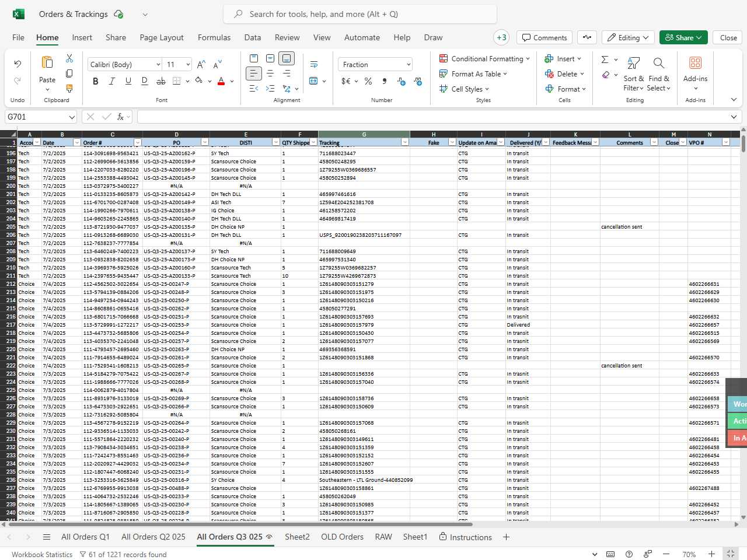Open Find & Select magnifier icon
Viewport: 747px width, 560px height.
tap(659, 63)
